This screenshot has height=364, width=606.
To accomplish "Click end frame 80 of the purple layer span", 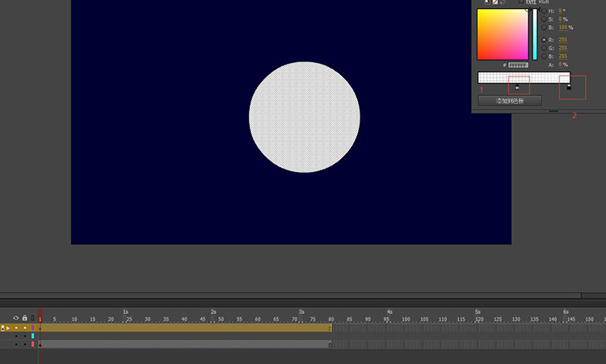I will pyautogui.click(x=330, y=328).
